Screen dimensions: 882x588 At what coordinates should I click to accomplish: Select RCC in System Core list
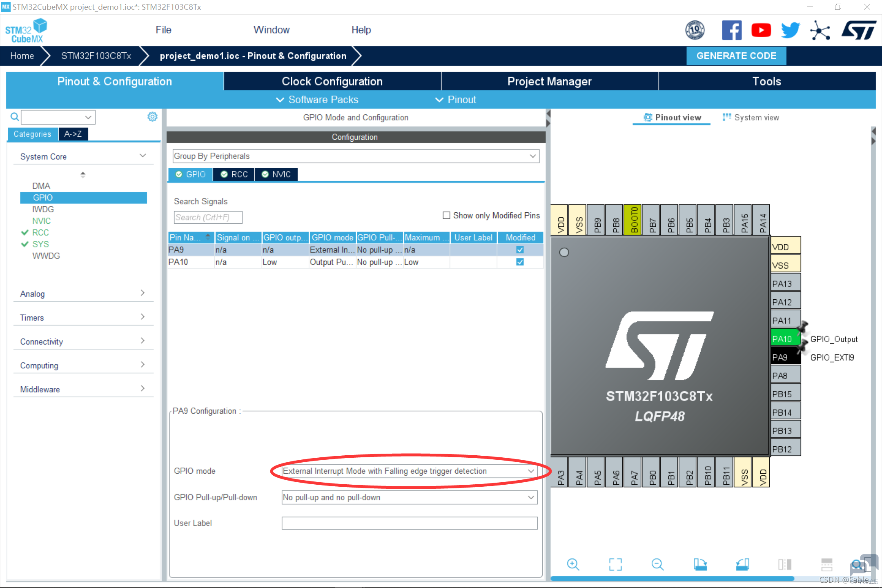pyautogui.click(x=40, y=232)
